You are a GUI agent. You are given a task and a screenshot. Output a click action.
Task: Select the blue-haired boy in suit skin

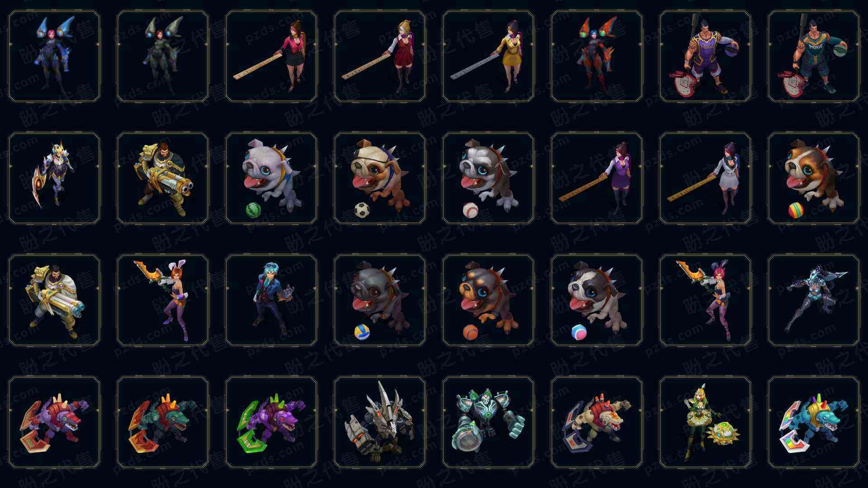(271, 300)
